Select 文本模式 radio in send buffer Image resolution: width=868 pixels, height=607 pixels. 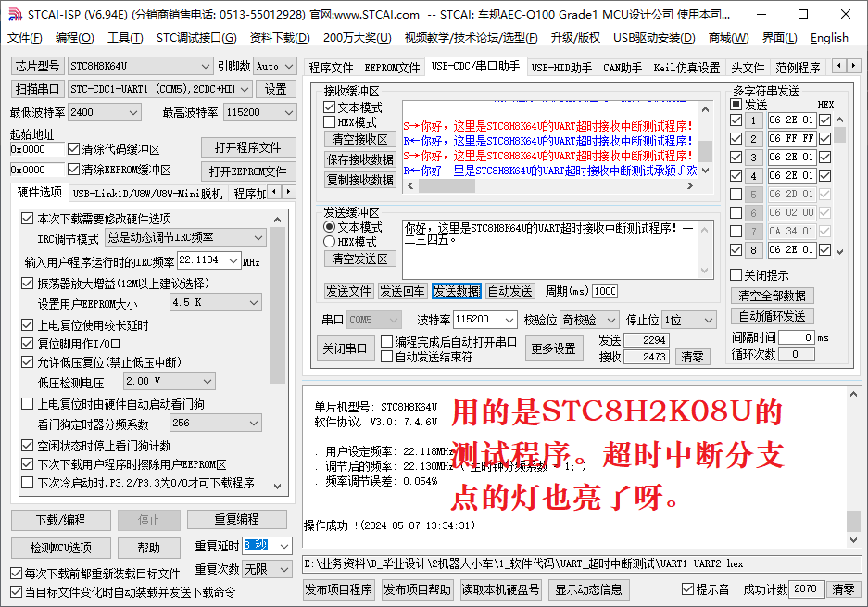tap(330, 226)
